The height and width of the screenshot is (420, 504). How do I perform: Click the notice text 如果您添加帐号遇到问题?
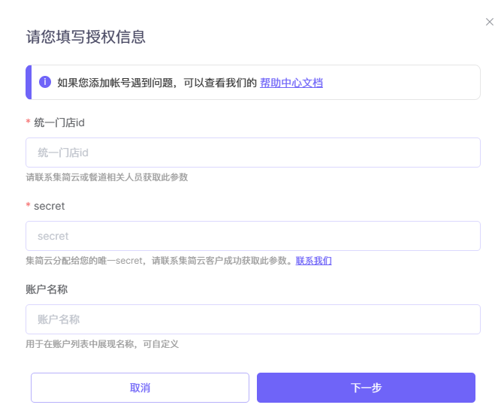(115, 83)
